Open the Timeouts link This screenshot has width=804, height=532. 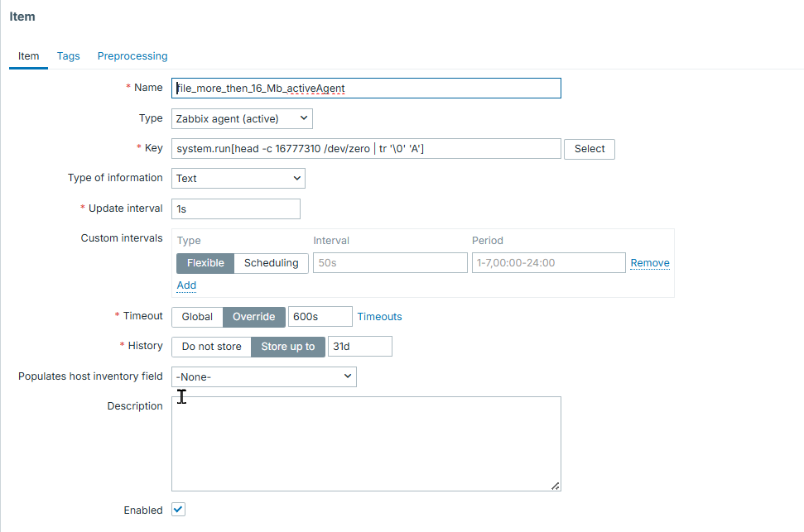tap(379, 317)
